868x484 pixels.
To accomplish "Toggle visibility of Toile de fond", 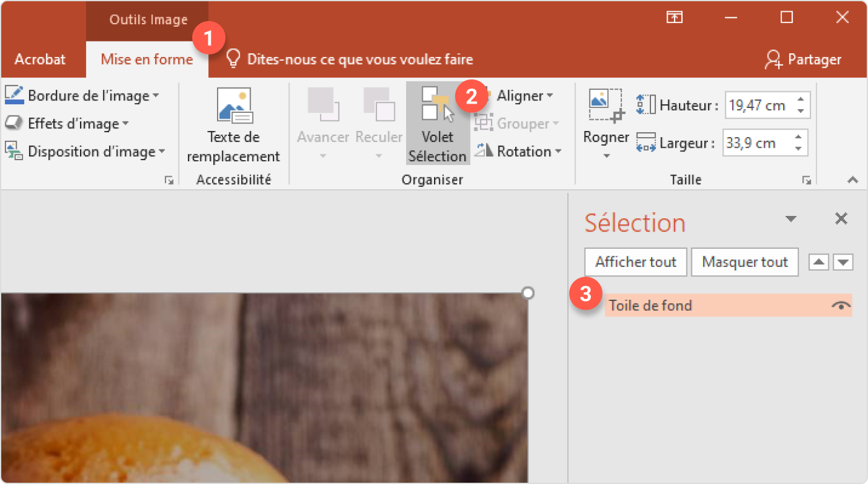I will [841, 305].
